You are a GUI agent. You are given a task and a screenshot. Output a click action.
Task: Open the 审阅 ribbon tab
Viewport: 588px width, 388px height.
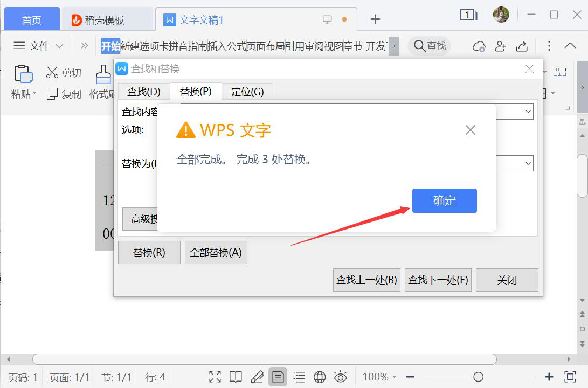click(314, 46)
